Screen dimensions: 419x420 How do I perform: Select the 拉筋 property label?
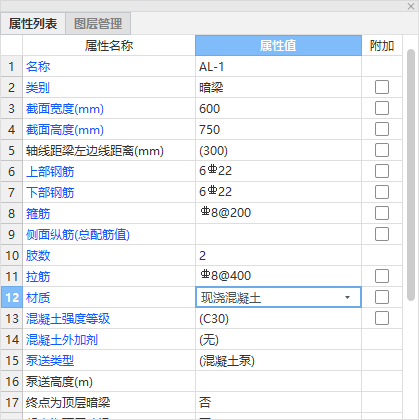[x=38, y=277]
